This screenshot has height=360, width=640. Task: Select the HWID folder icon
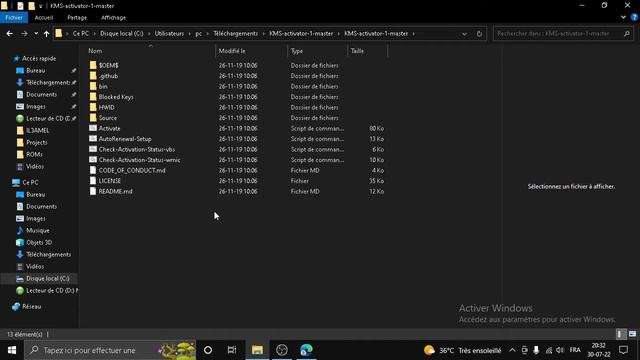tap(93, 107)
